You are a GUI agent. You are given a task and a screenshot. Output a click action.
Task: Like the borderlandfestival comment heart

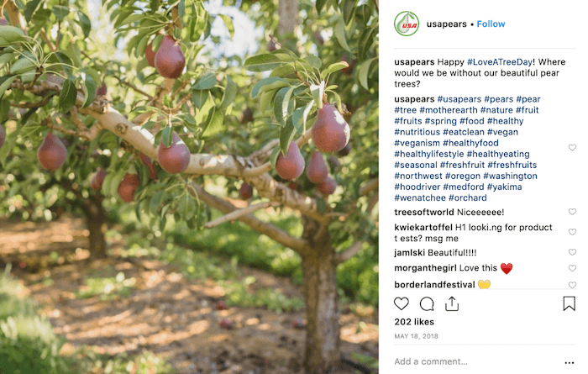point(572,285)
